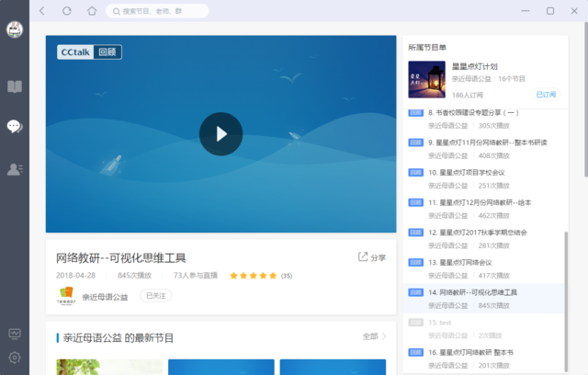Screen dimensions: 588x375
Task: Select playlist item 13 星星点灯网络会议
Action: [459, 262]
